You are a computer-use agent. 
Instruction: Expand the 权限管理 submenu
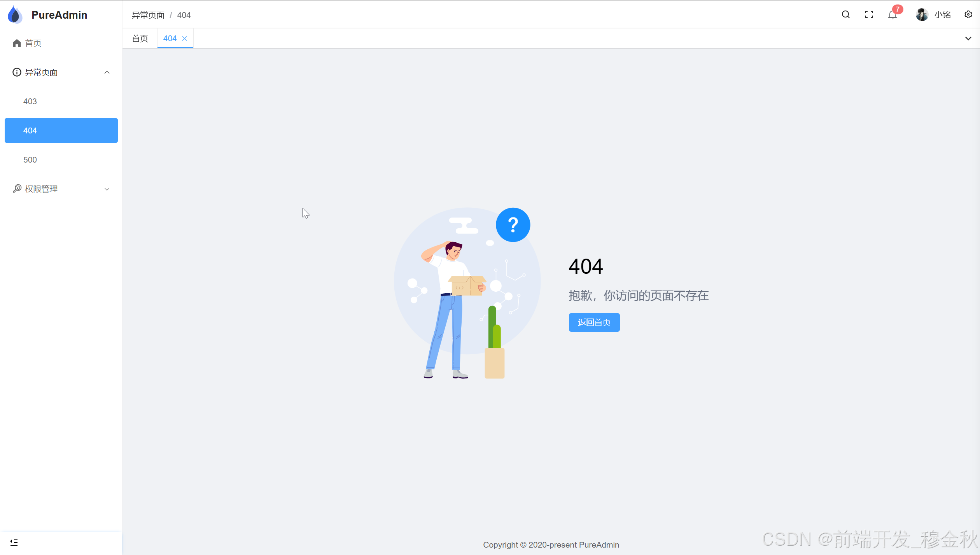click(107, 189)
